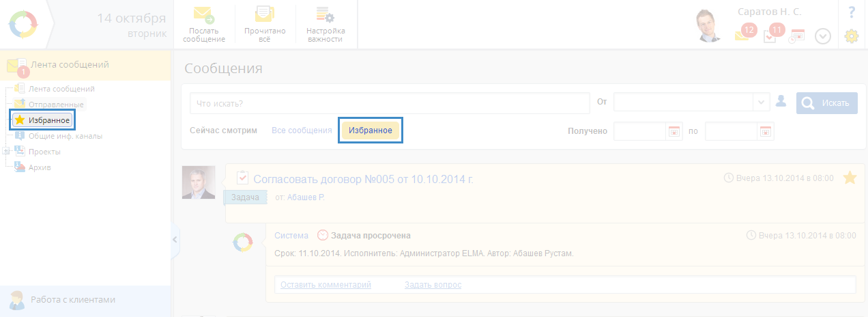Click the От sender input field
This screenshot has height=317, width=868.
[x=683, y=102]
